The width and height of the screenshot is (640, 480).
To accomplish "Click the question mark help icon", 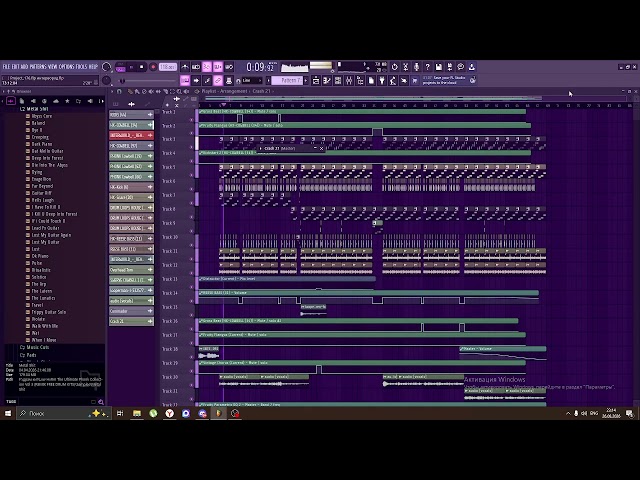I will tap(427, 67).
